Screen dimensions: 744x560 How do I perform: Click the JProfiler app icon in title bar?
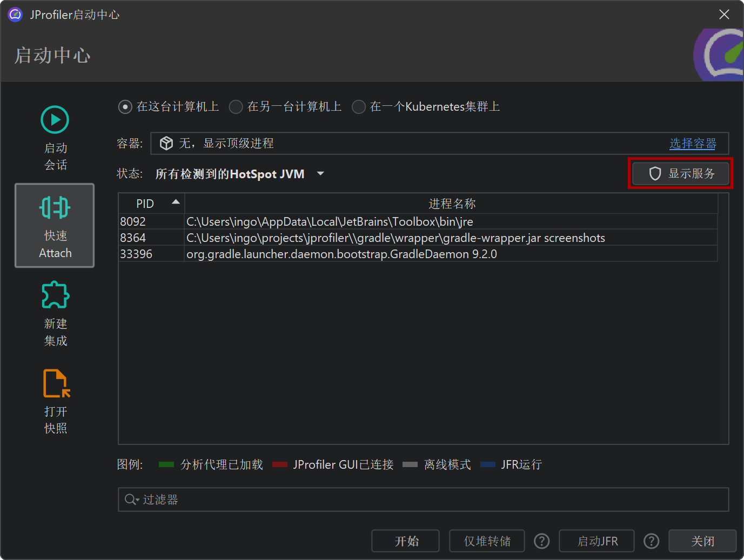pyautogui.click(x=15, y=15)
